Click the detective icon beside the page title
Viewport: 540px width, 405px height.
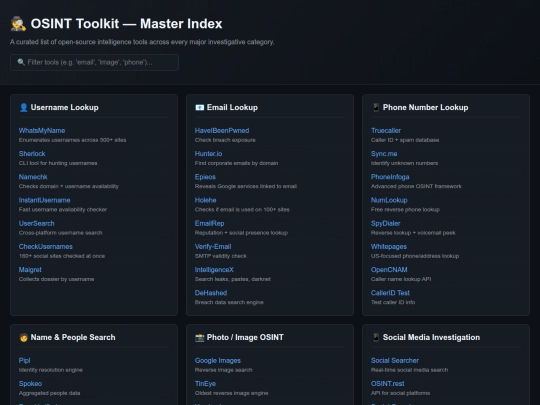click(18, 24)
